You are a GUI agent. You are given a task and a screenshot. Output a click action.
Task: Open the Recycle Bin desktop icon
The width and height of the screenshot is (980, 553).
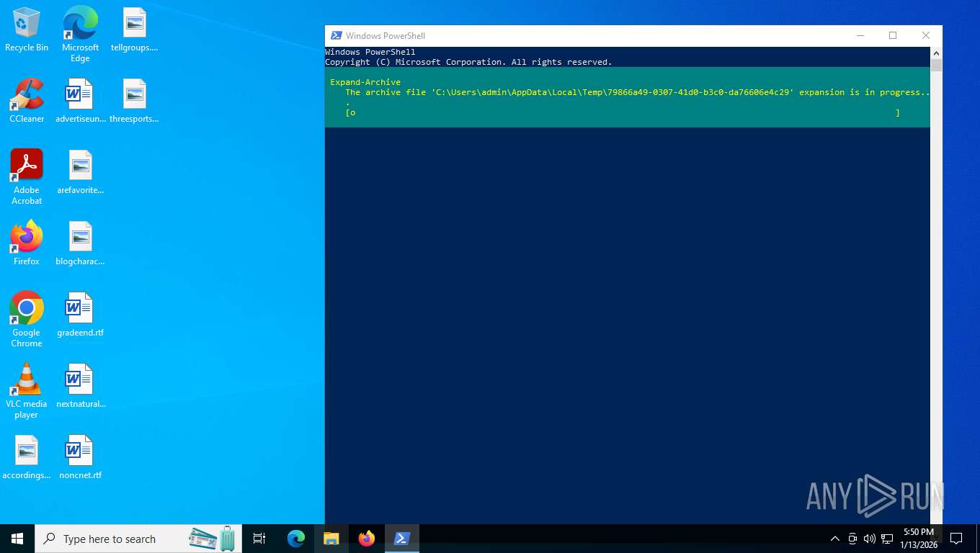coord(27,30)
